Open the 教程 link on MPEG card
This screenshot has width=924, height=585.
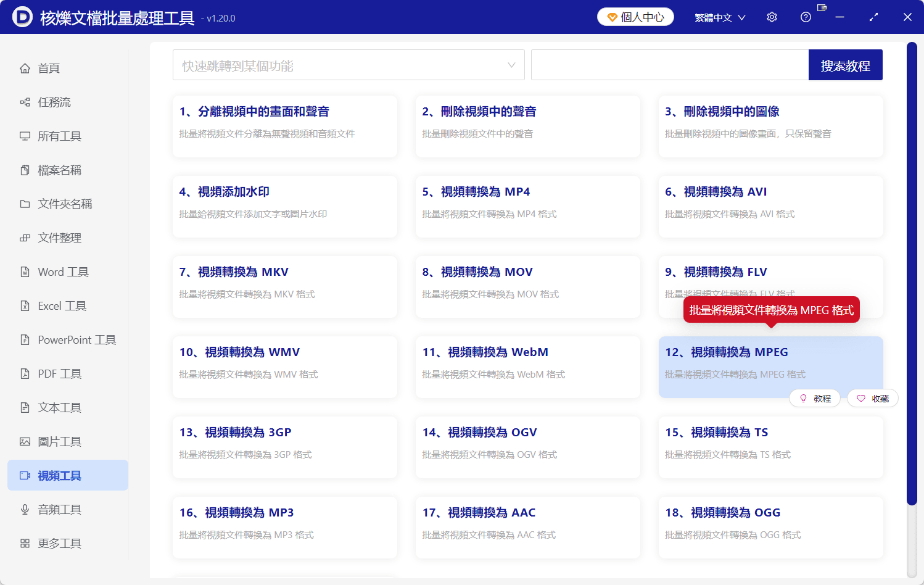[815, 399]
